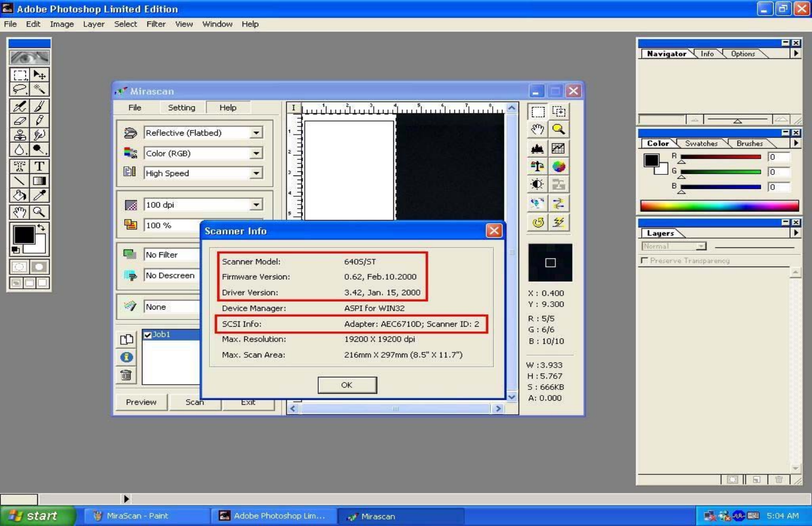The width and height of the screenshot is (812, 526).
Task: Select the Line tool
Action: pyautogui.click(x=20, y=181)
